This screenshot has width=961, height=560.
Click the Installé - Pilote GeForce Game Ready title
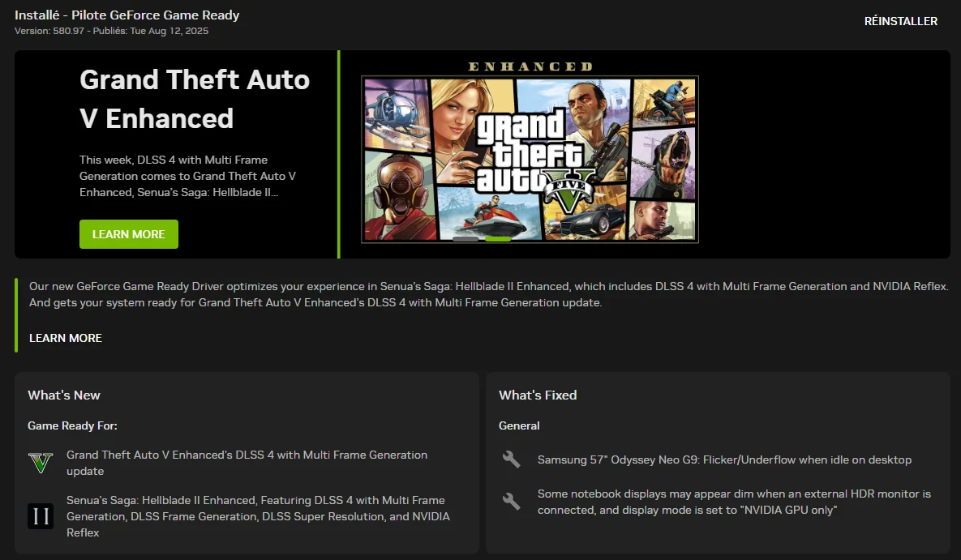click(127, 15)
